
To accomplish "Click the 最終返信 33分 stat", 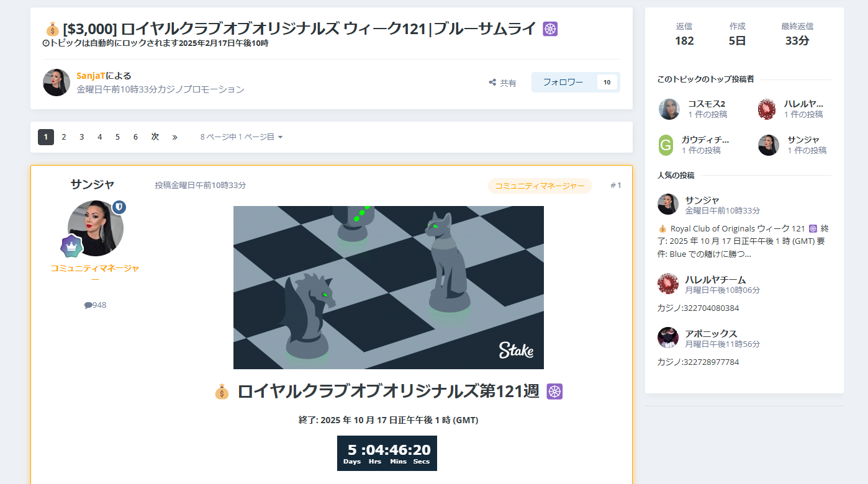I will [797, 34].
